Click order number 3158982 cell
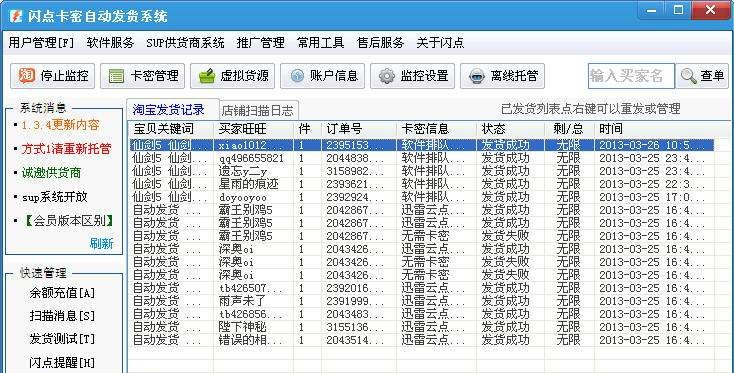This screenshot has height=373, width=734. pos(354,171)
